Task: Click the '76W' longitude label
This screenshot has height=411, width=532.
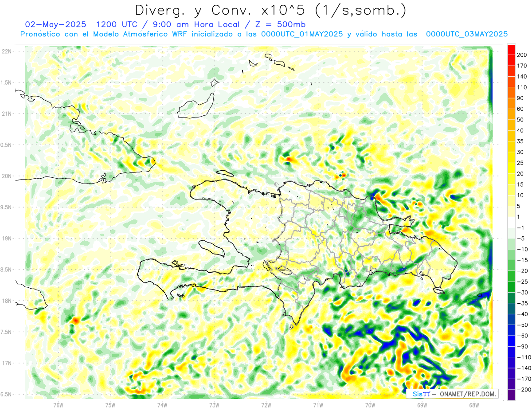Action: coord(58,404)
